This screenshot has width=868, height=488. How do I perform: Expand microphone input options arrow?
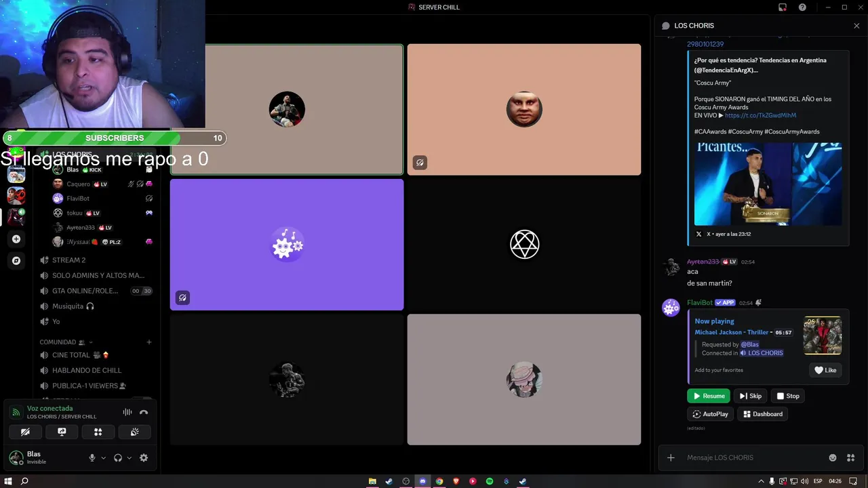(103, 458)
